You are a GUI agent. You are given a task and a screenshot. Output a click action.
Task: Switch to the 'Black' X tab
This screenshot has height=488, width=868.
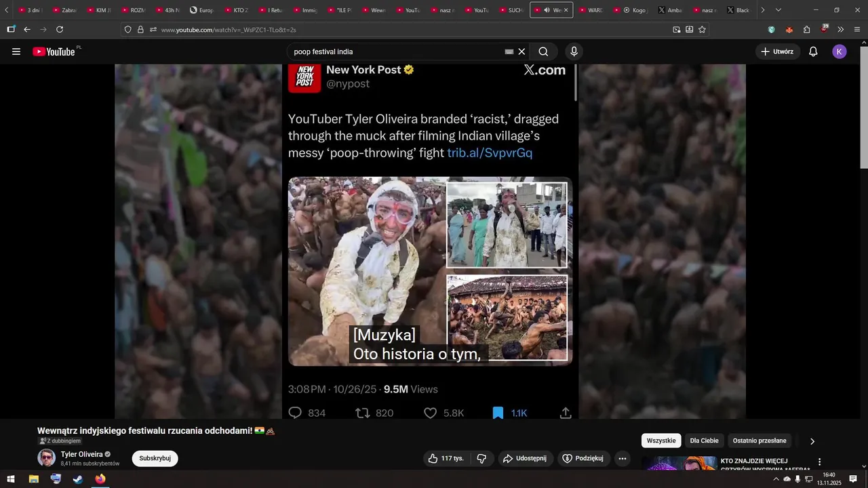739,10
